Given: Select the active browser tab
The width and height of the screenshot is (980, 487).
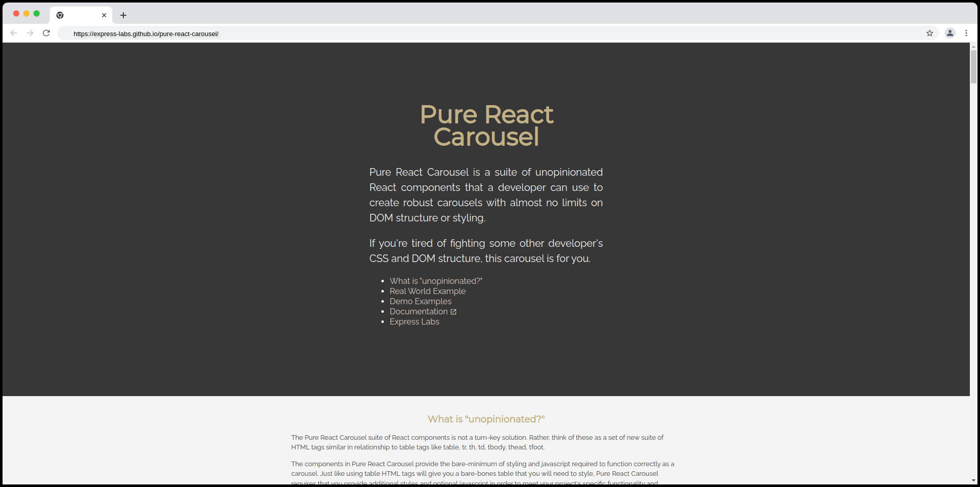Looking at the screenshot, I should pyautogui.click(x=81, y=15).
